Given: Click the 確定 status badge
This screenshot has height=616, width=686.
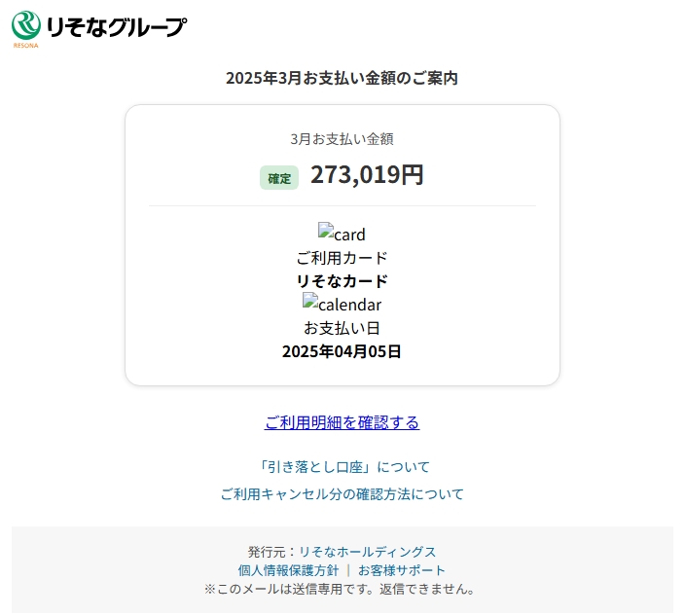Looking at the screenshot, I should 279,178.
